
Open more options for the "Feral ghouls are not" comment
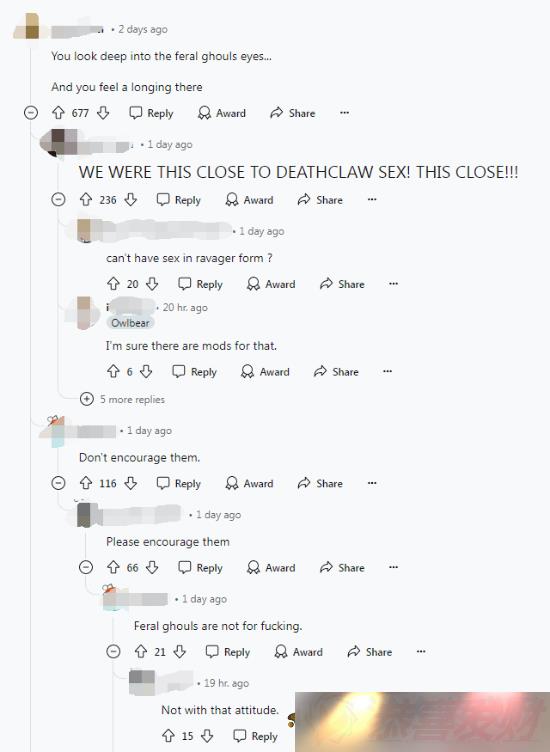coord(421,651)
